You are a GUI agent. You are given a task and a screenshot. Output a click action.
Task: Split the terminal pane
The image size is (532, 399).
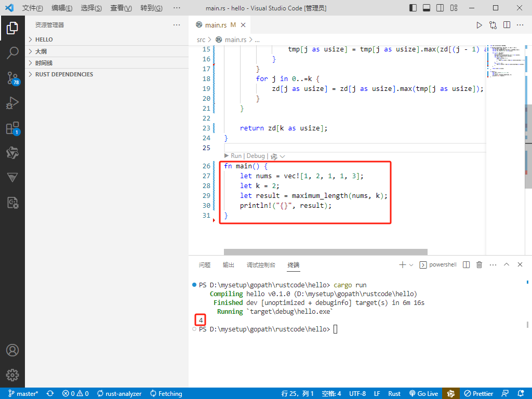pos(466,264)
